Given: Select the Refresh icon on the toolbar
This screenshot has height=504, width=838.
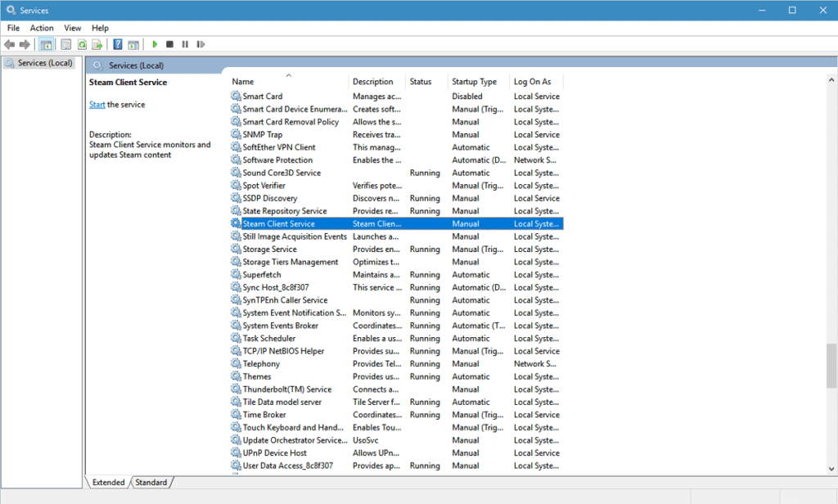Looking at the screenshot, I should pyautogui.click(x=82, y=44).
